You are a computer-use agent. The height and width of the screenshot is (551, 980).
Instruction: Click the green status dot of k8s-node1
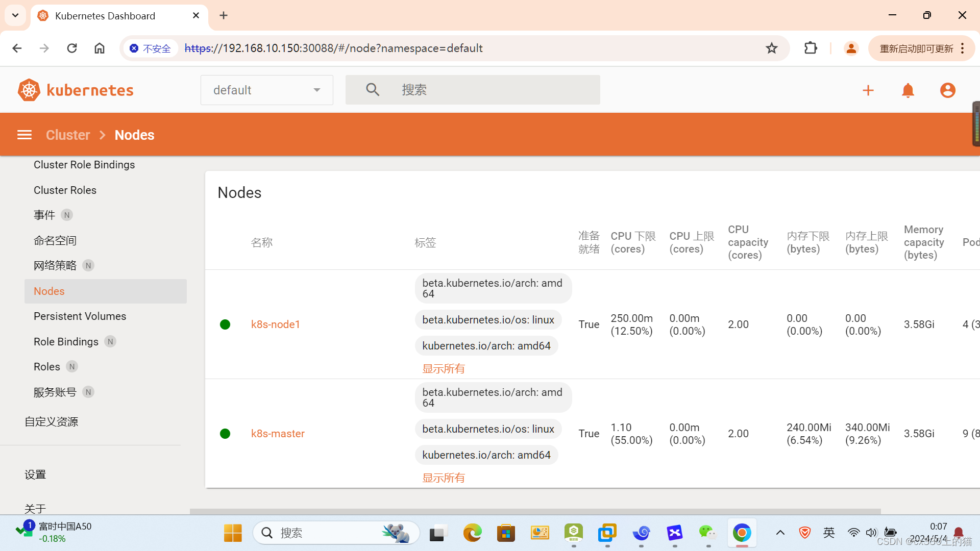click(225, 324)
